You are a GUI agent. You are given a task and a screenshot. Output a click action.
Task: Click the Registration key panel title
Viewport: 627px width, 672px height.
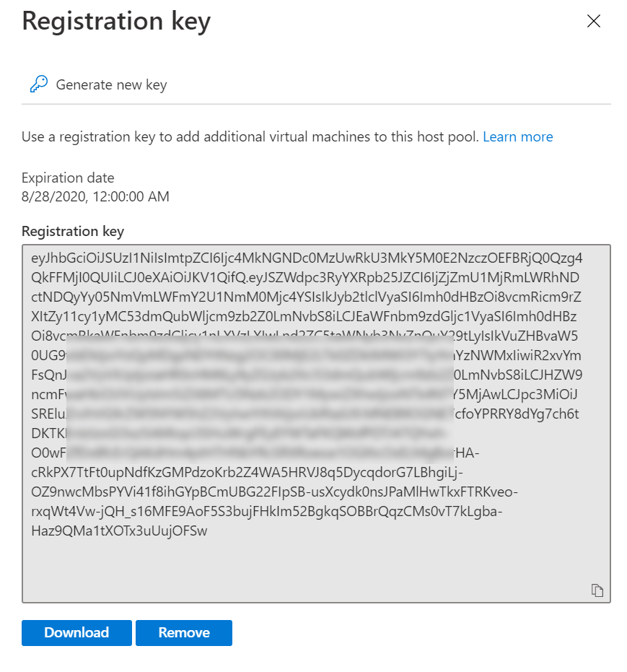(116, 21)
